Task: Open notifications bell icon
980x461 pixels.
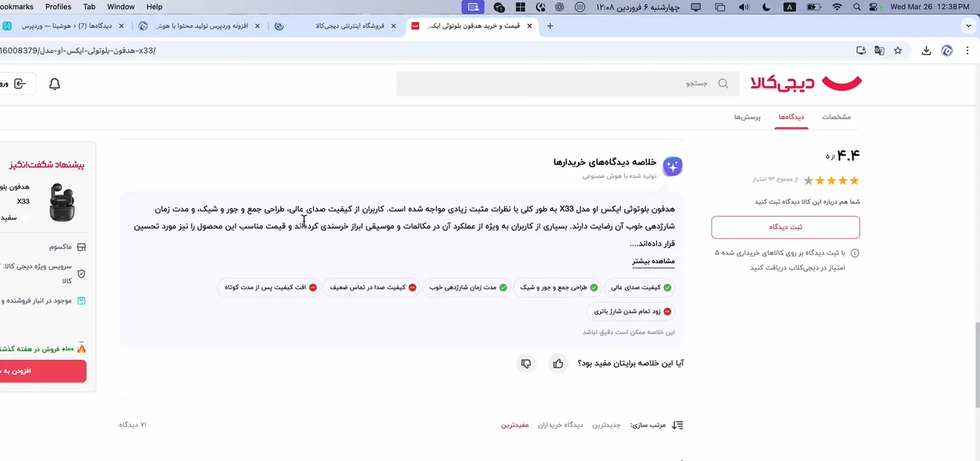Action: (x=54, y=84)
